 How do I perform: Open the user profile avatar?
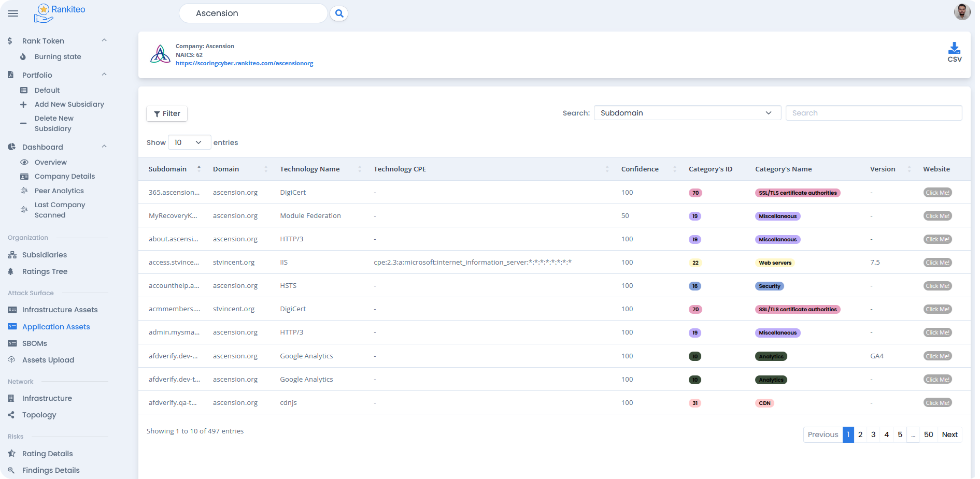(x=962, y=11)
